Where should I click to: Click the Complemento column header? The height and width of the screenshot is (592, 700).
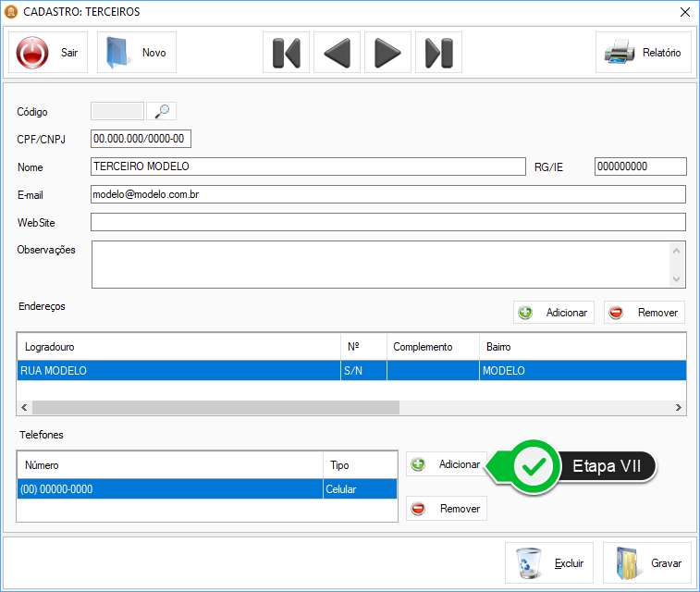point(433,347)
